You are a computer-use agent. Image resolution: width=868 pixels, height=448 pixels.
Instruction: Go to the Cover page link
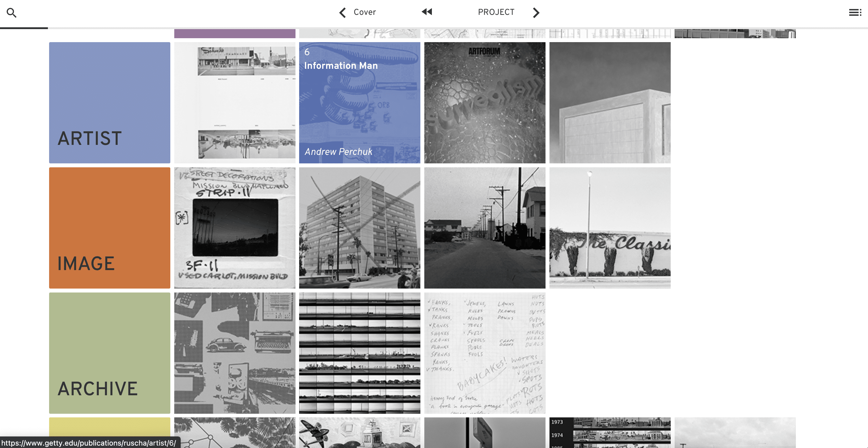coord(365,12)
